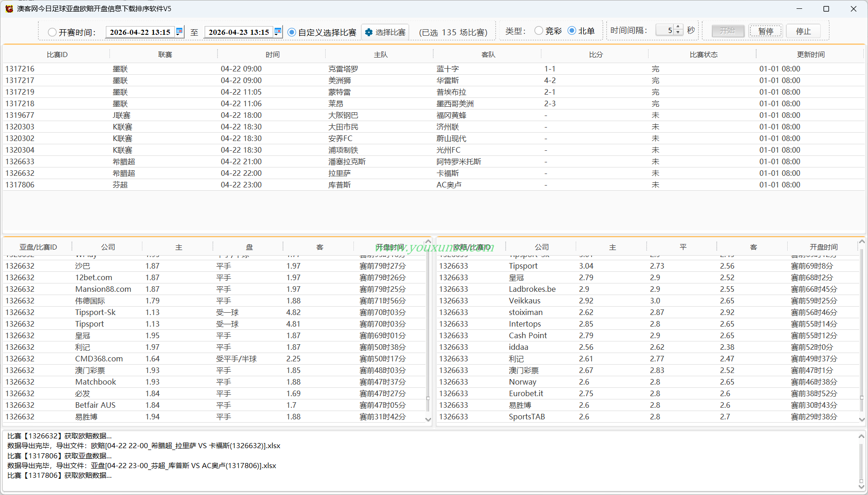Choose the 竞彩 type radio button
This screenshot has height=495, width=868.
click(539, 31)
